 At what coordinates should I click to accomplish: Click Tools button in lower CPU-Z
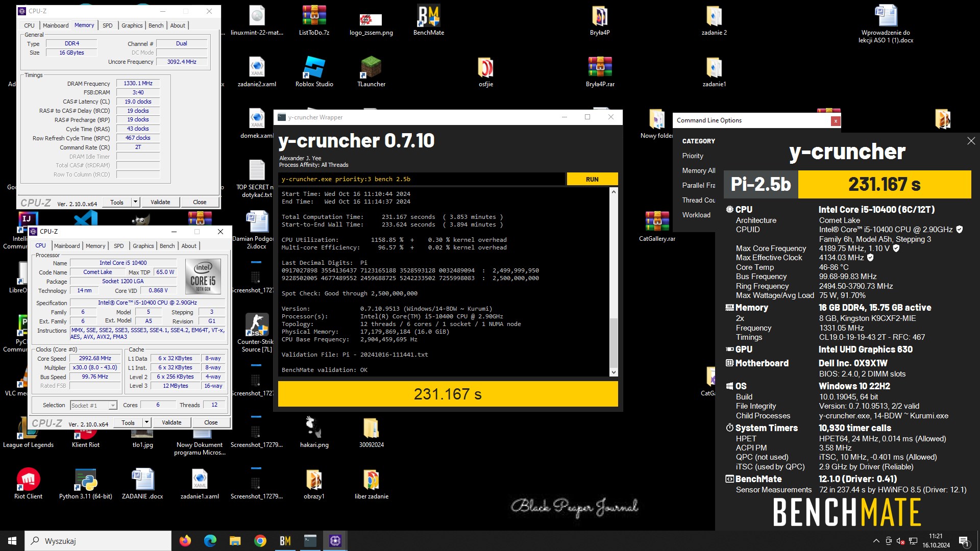tap(128, 422)
